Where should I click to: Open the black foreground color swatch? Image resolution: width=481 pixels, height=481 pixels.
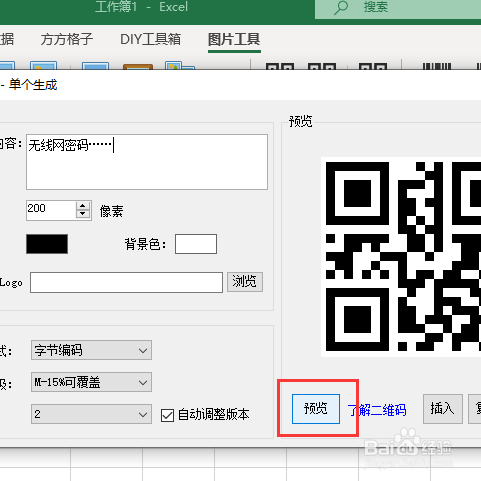click(47, 244)
